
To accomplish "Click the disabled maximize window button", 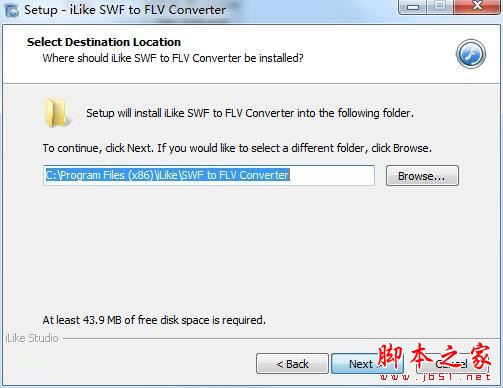I will (440, 6).
